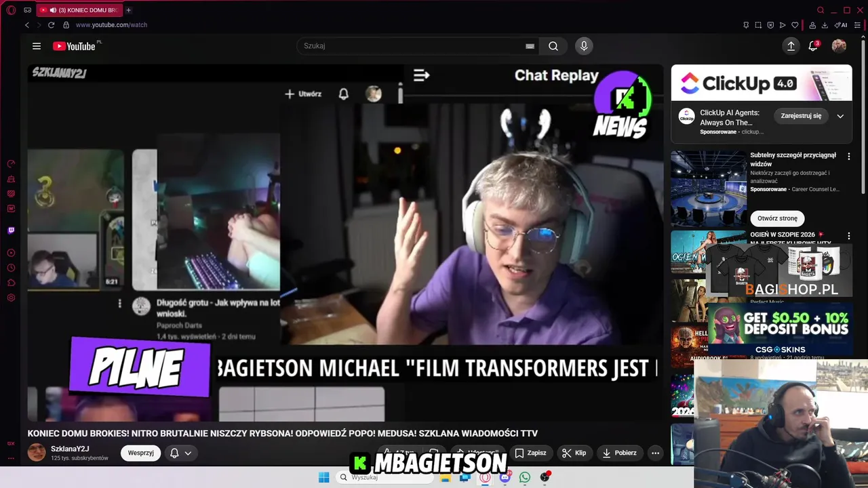Open Opera pinboards pin icon
This screenshot has height=488, width=868.
(746, 25)
